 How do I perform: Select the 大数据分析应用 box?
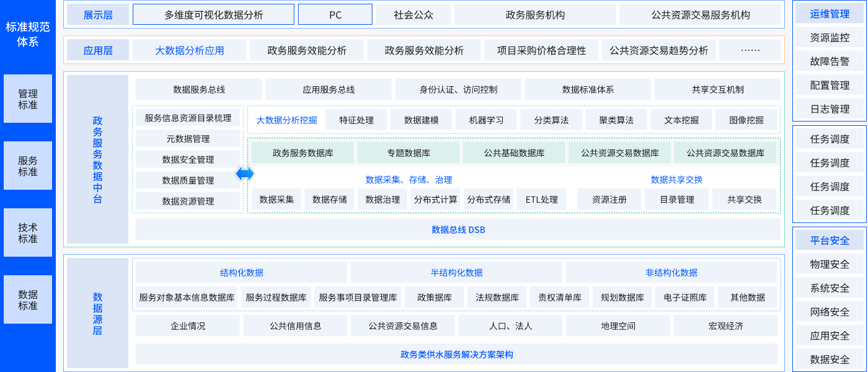click(189, 50)
